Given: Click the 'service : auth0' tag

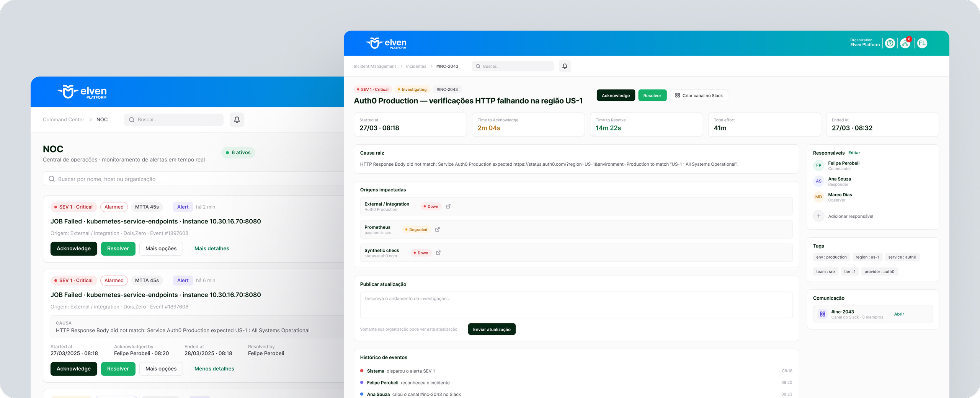Looking at the screenshot, I should (x=902, y=257).
